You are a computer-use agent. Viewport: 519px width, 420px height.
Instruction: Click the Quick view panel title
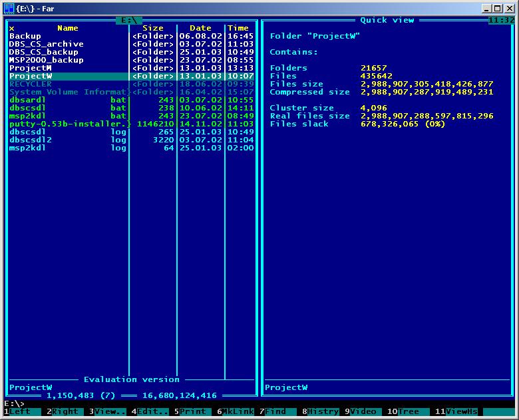coord(387,20)
